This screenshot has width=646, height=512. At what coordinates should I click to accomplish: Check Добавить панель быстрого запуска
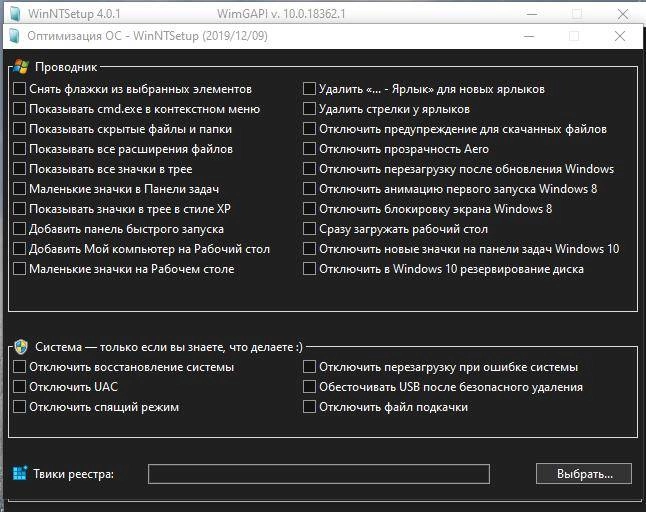click(x=19, y=229)
